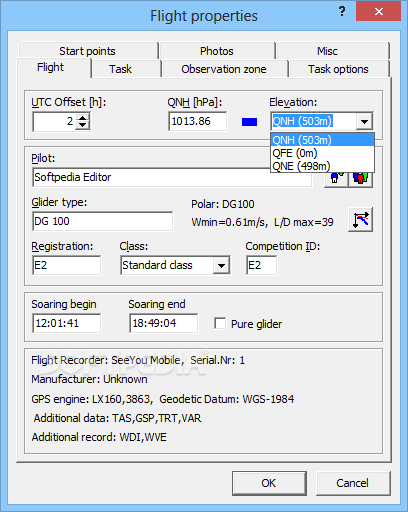Close the Flight properties dialog
This screenshot has height=512, width=408.
[x=378, y=12]
